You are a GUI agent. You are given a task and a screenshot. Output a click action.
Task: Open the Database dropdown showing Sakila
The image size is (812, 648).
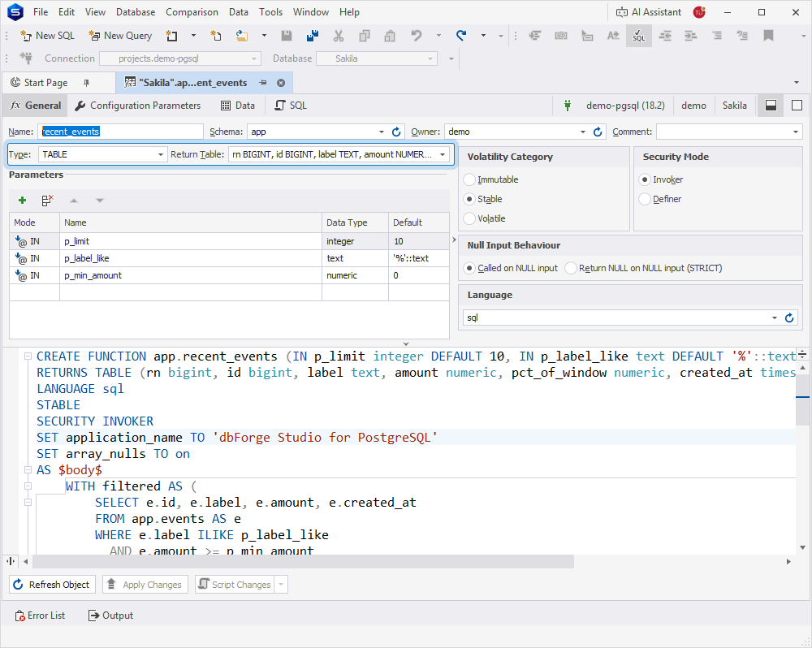tap(430, 58)
